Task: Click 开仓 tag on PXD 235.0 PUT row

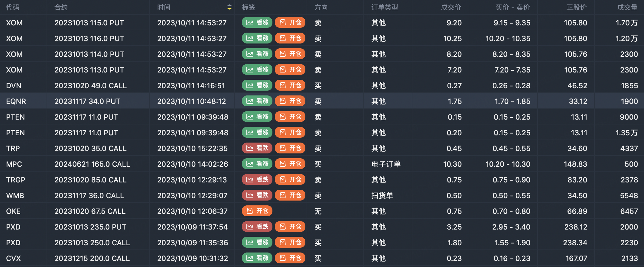Action: click(x=290, y=227)
